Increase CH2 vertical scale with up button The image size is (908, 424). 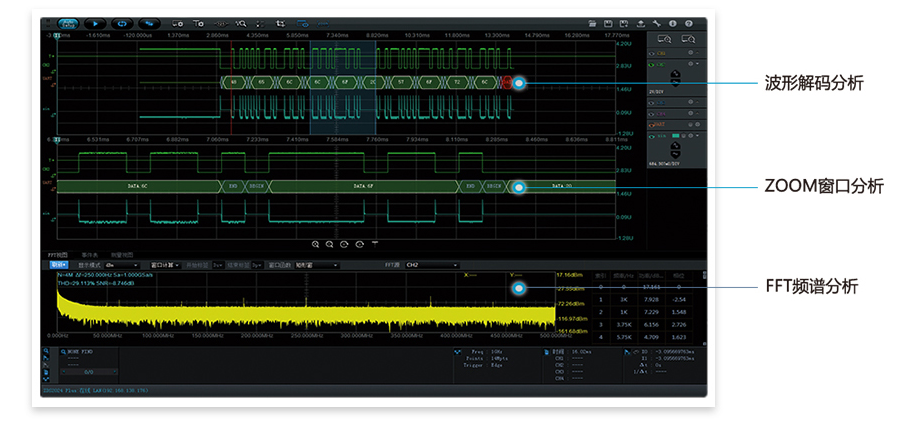click(x=675, y=74)
